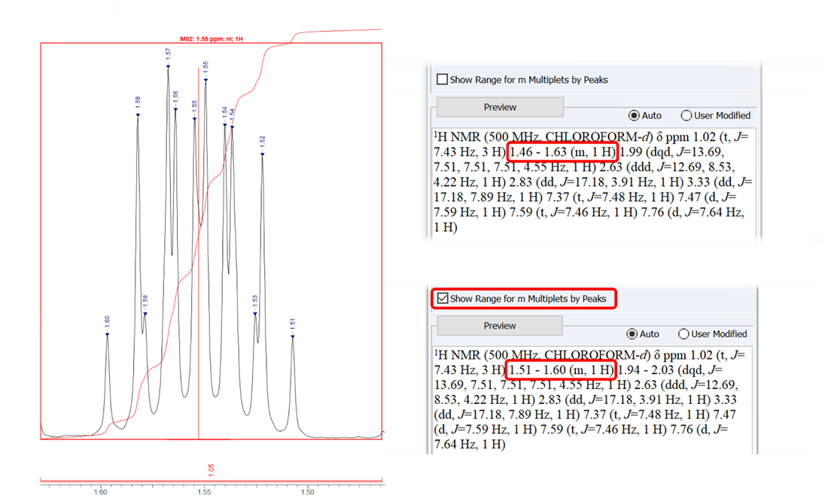
Task: Click the 1.55 tick on the ppm axis
Action: (x=203, y=493)
